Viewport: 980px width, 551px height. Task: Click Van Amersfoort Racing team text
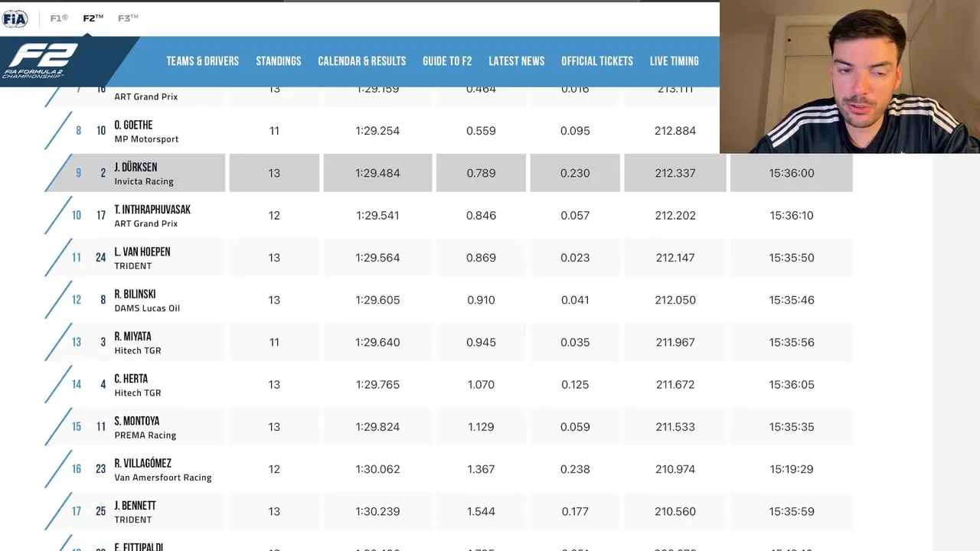(163, 478)
